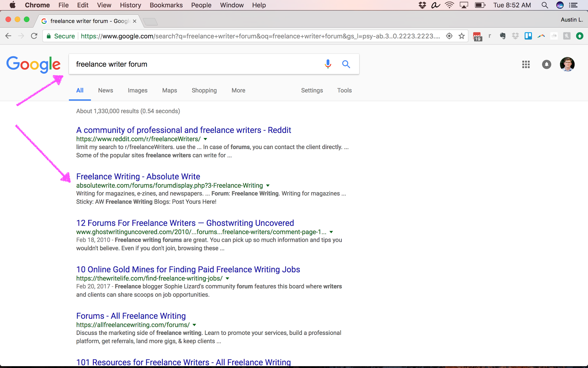Open the Freelance Writing - Absolute Write result
The height and width of the screenshot is (368, 588).
tap(138, 177)
